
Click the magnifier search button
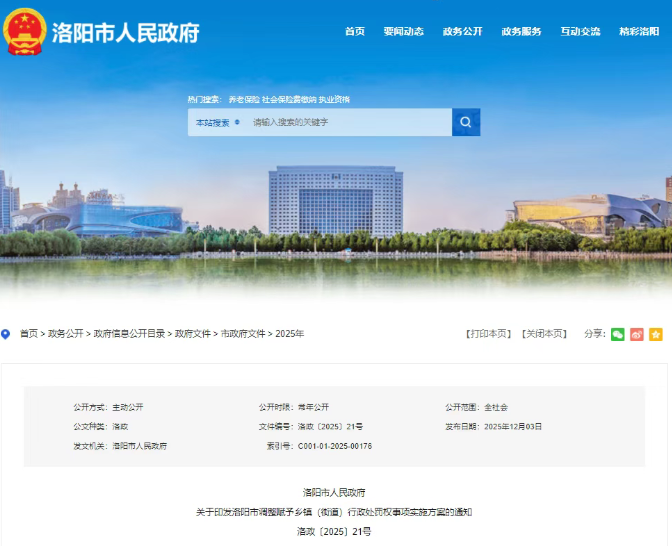click(466, 122)
